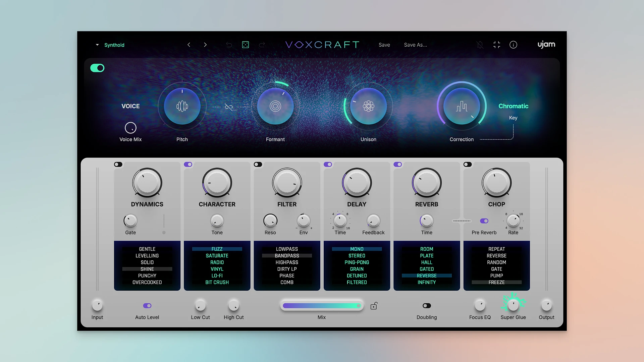Click the redo icon

pyautogui.click(x=262, y=45)
